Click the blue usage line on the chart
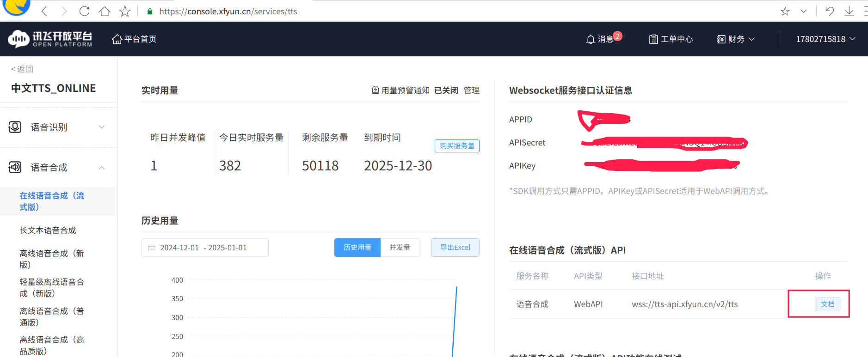The image size is (868, 357). 455,321
